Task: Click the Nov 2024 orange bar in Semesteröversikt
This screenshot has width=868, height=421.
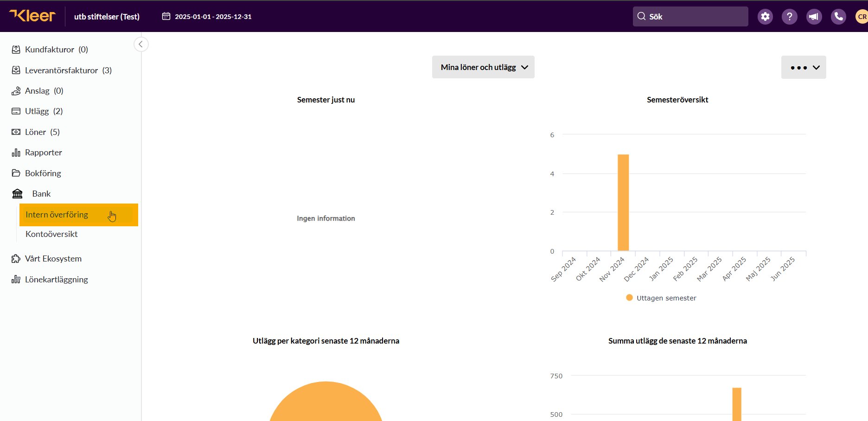Action: [x=623, y=203]
